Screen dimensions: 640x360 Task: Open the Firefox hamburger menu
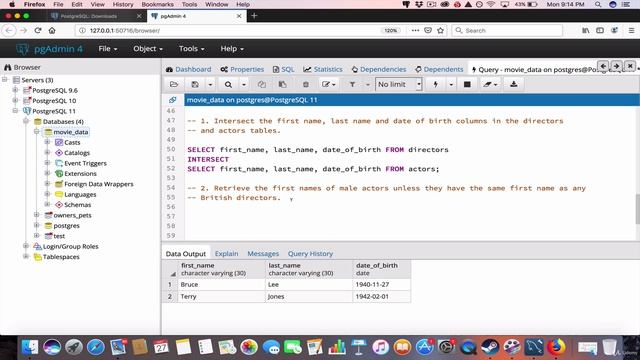click(x=631, y=30)
